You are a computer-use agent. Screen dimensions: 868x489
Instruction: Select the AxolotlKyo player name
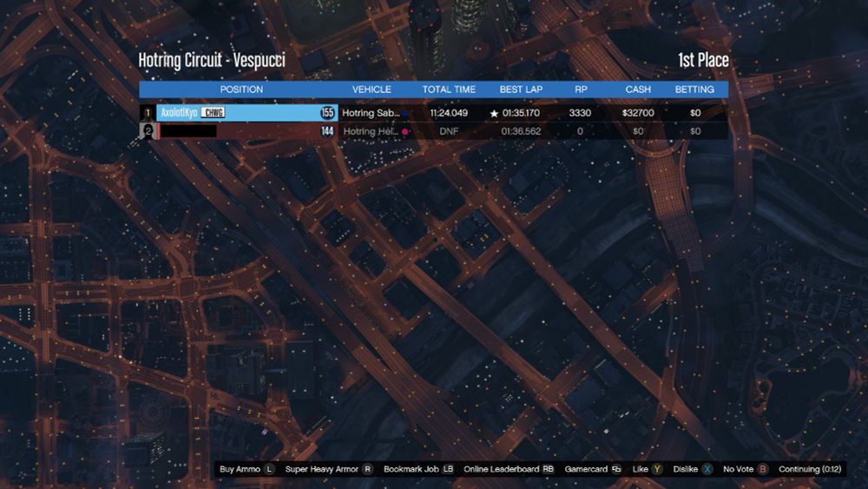(x=179, y=113)
